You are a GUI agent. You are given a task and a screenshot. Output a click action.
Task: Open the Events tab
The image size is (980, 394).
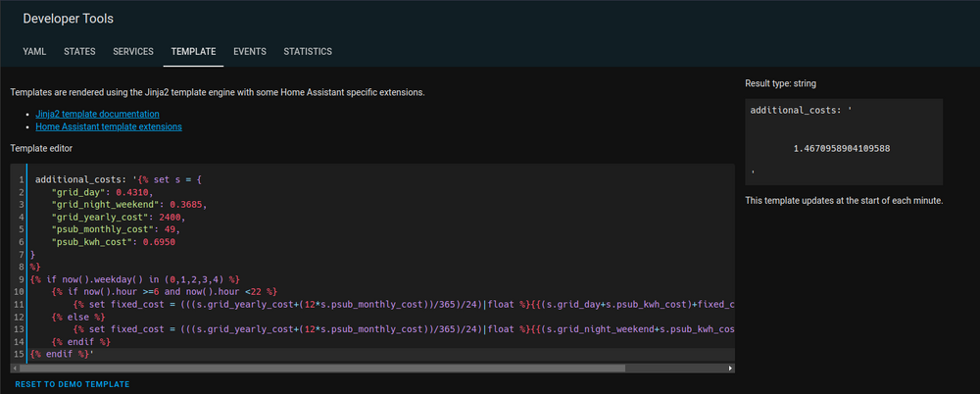[x=251, y=51]
